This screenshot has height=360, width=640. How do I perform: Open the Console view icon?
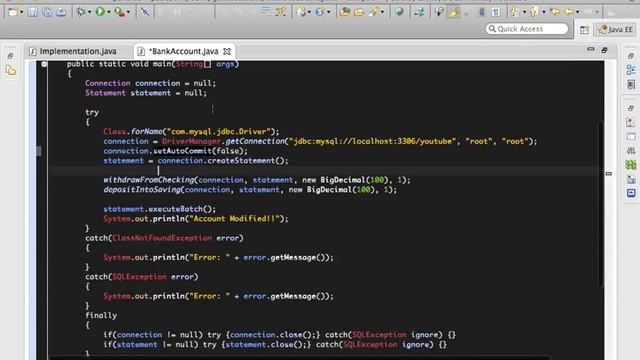point(631,193)
